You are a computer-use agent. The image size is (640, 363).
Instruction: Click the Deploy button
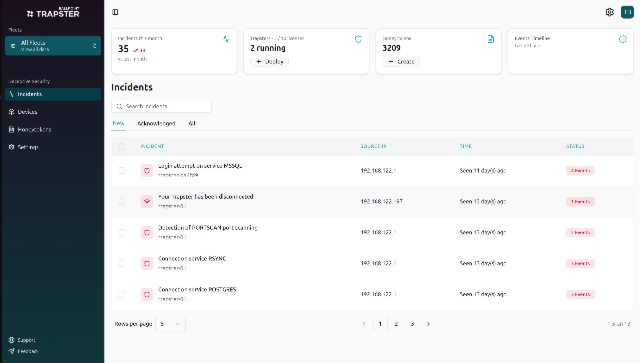[269, 62]
